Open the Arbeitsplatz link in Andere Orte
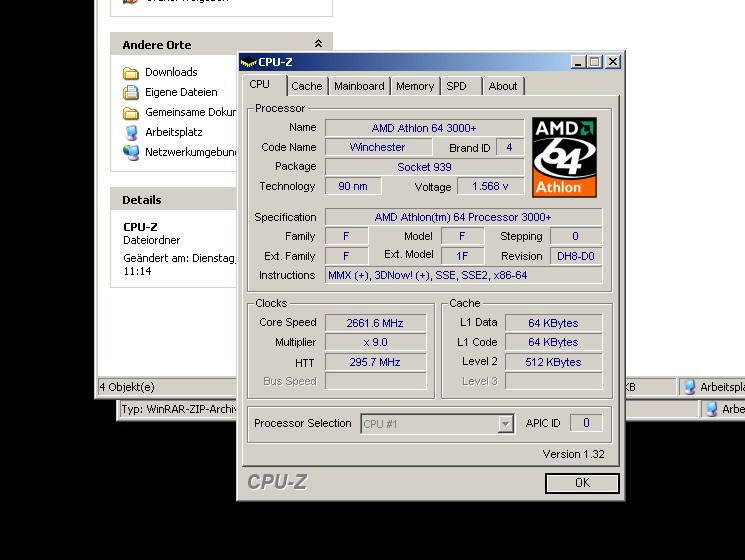The image size is (745, 560). point(173,132)
